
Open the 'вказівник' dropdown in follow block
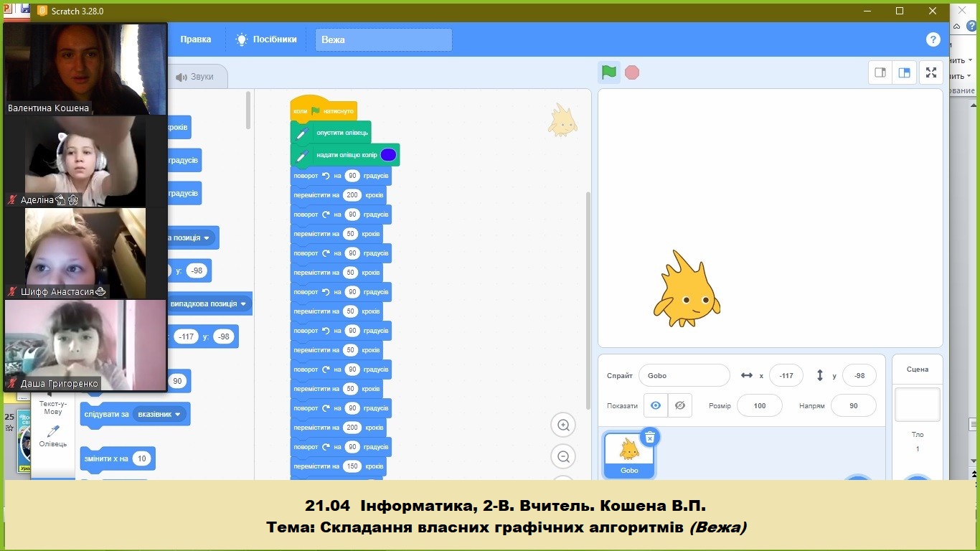point(178,415)
